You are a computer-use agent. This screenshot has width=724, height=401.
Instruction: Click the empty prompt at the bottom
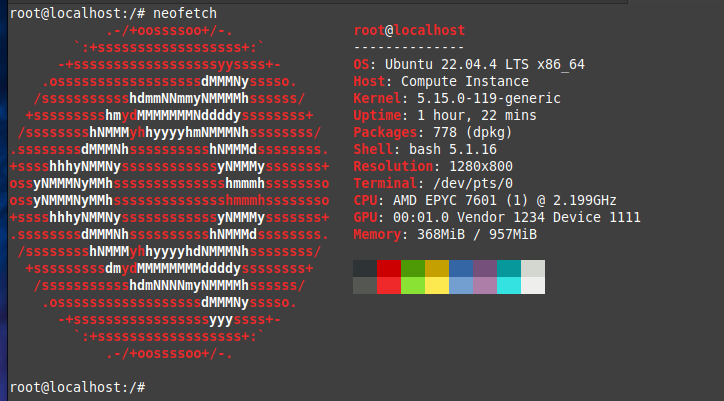pos(78,386)
